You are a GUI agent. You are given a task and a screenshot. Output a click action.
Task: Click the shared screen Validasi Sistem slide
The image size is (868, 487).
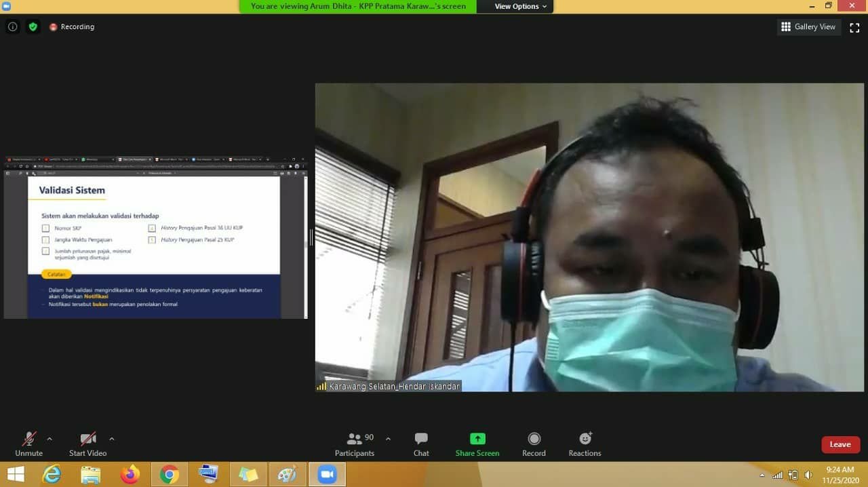click(155, 244)
